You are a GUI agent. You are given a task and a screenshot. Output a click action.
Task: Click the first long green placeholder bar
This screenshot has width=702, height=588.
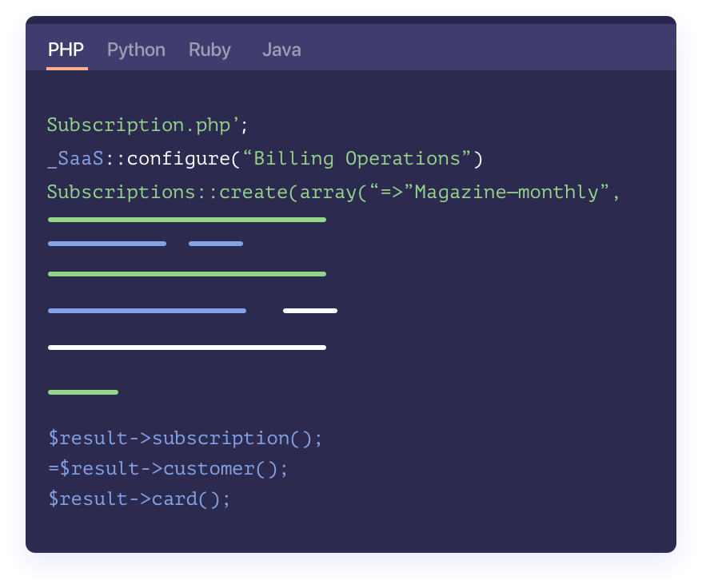coord(187,219)
